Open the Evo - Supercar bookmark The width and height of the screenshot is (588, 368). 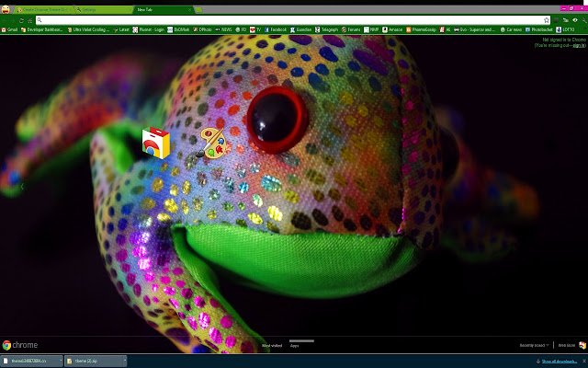(x=475, y=29)
